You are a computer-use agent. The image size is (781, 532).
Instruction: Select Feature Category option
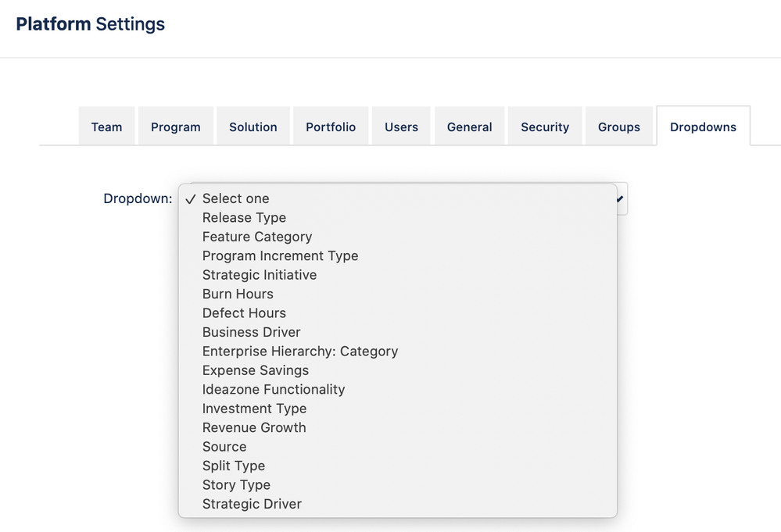257,237
